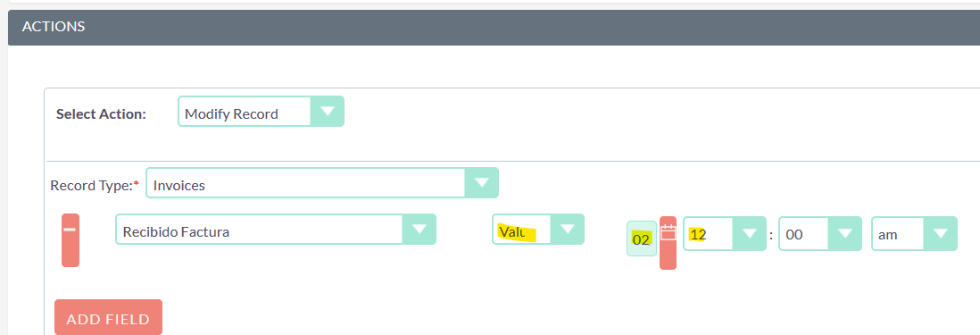Open the Select Action combo box showing Modify Record
The width and height of the screenshot is (980, 335).
(261, 112)
